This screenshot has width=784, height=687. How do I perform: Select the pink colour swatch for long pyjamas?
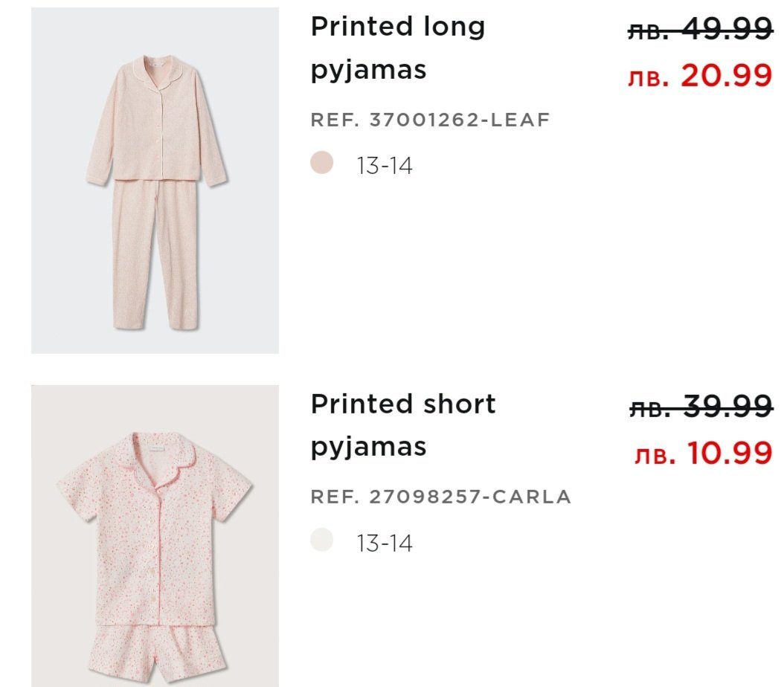click(321, 163)
